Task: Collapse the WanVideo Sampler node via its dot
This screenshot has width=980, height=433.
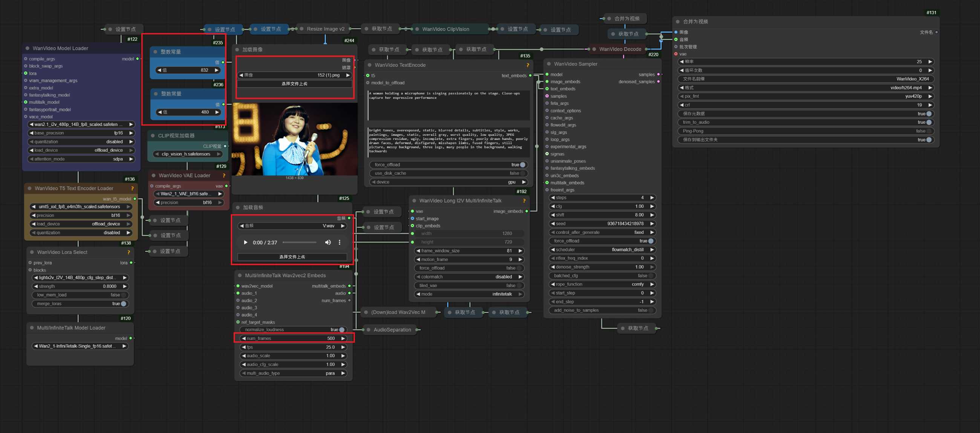Action: point(548,64)
